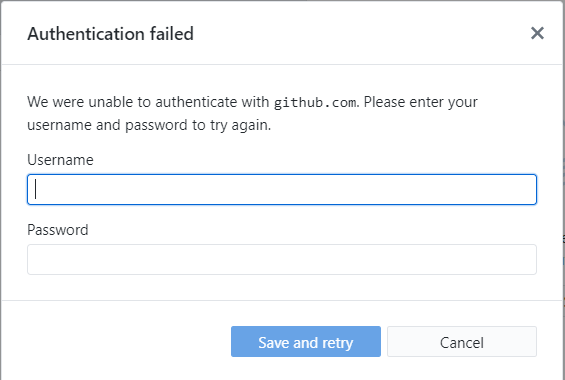Focus the Username input field

[282, 189]
